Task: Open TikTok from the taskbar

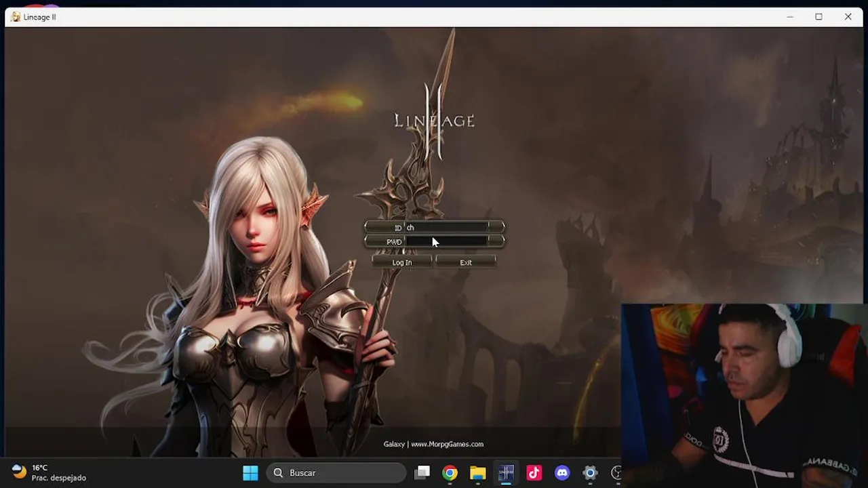Action: click(x=534, y=472)
